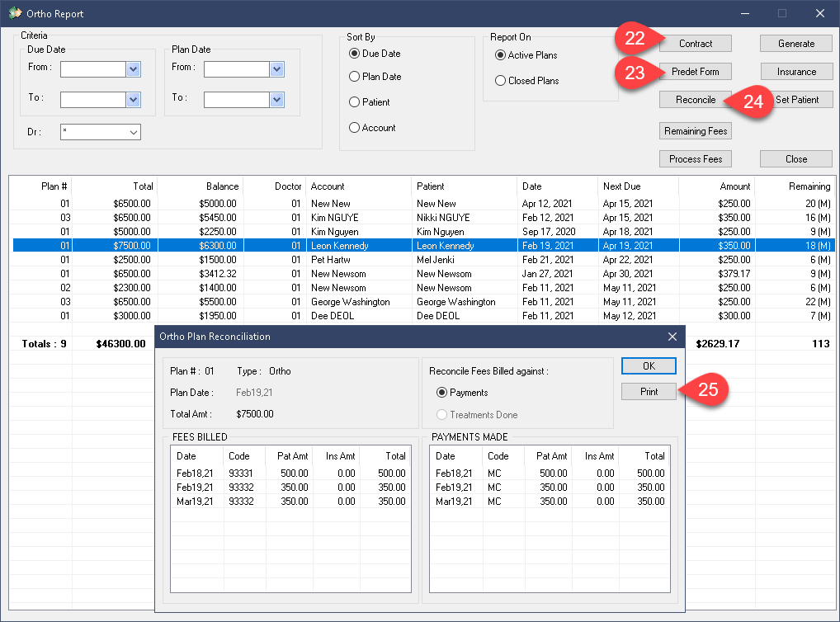Viewport: 840px width, 622px height.
Task: Select the Pet Hartw account row
Action: point(331,260)
